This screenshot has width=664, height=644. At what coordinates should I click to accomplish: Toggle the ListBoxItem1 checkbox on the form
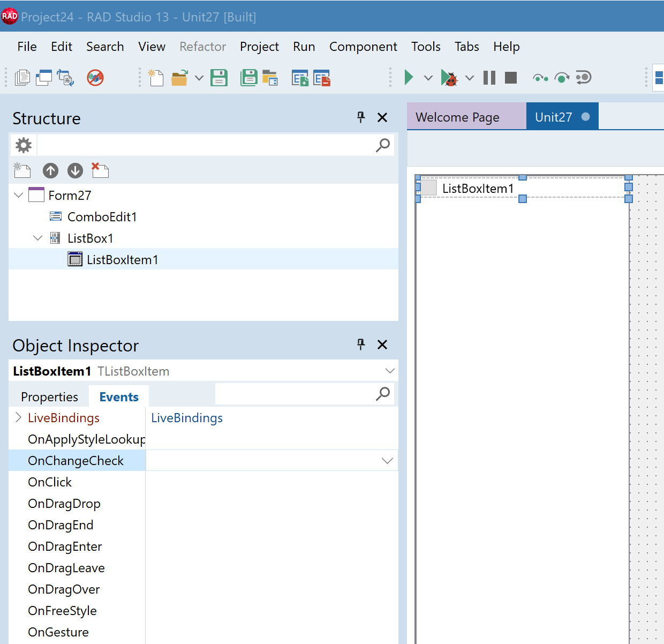(428, 188)
